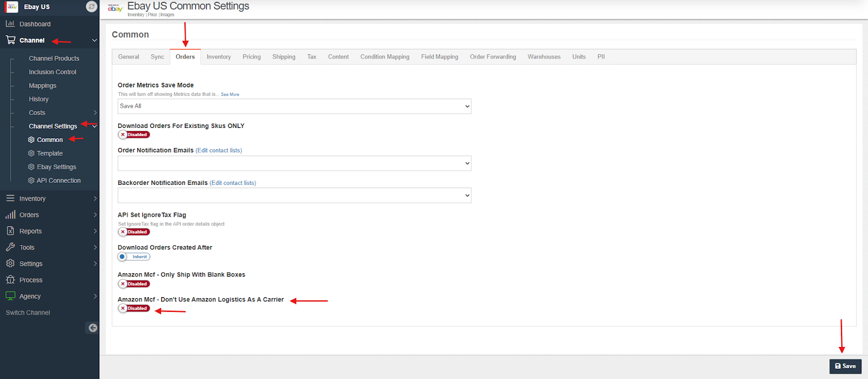Image resolution: width=868 pixels, height=379 pixels.
Task: Open the Units tab
Action: point(579,57)
